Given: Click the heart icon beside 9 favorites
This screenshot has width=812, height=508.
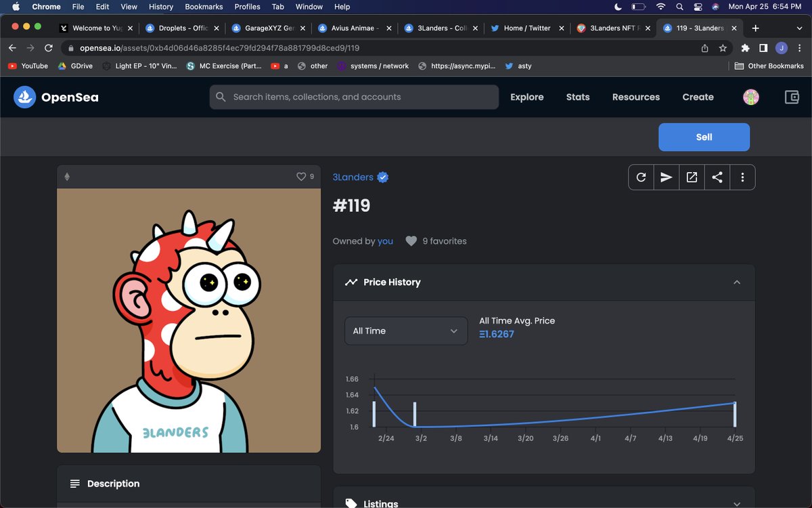Looking at the screenshot, I should tap(411, 241).
